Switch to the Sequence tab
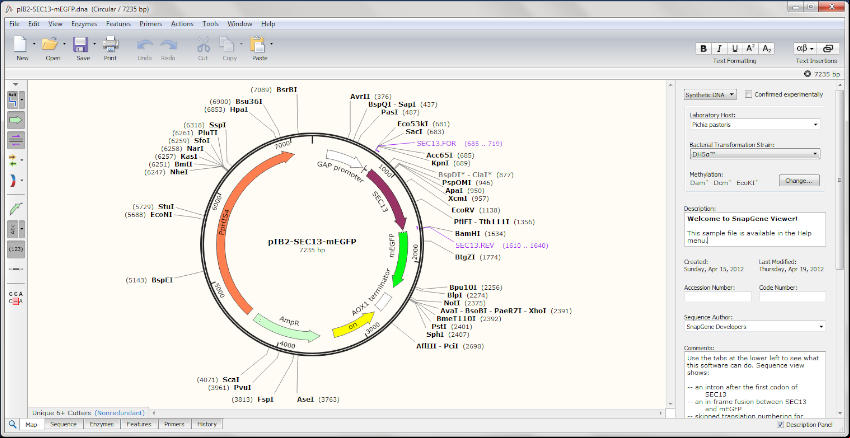The image size is (850, 438). pyautogui.click(x=63, y=424)
